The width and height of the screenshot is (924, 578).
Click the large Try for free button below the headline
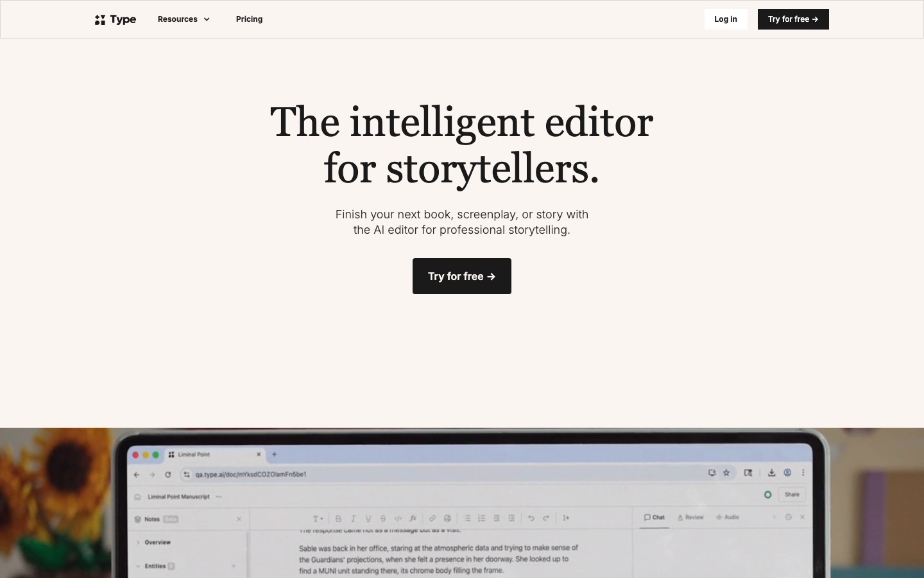(462, 276)
